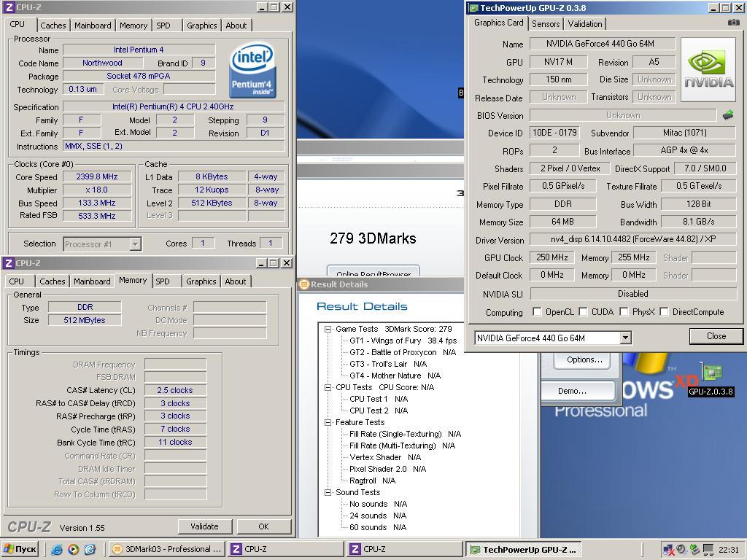
Task: Open the Processor #1 selection dropdown
Action: tap(135, 244)
